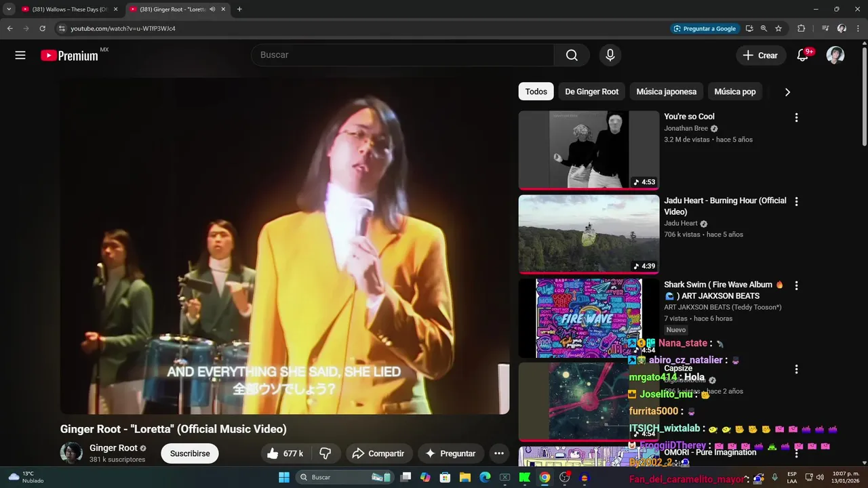The image size is (868, 488).
Task: Open Jonathan Bree channel link
Action: click(686, 128)
